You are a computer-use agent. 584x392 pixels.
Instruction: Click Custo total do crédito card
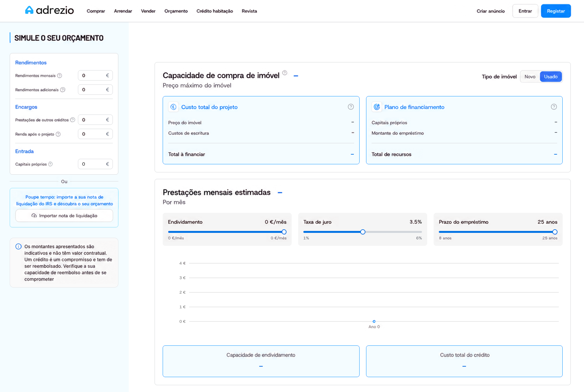(x=464, y=361)
